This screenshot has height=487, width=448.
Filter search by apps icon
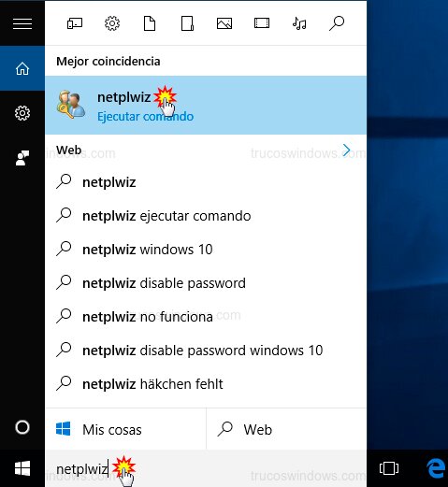tap(75, 23)
